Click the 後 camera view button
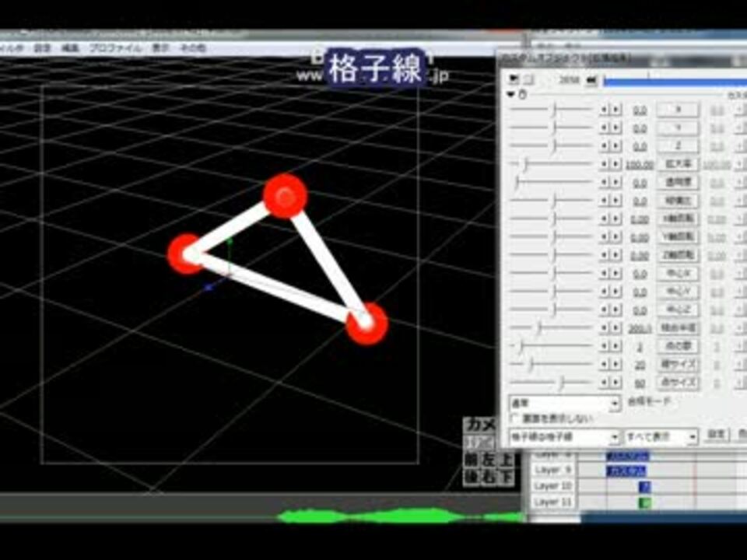 pos(472,477)
